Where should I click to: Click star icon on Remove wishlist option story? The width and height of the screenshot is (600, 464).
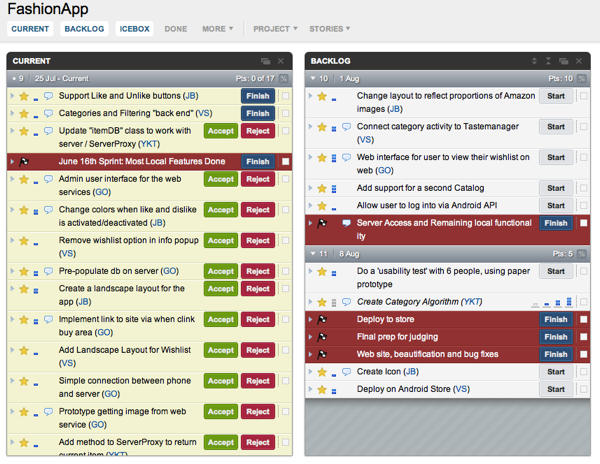click(24, 241)
